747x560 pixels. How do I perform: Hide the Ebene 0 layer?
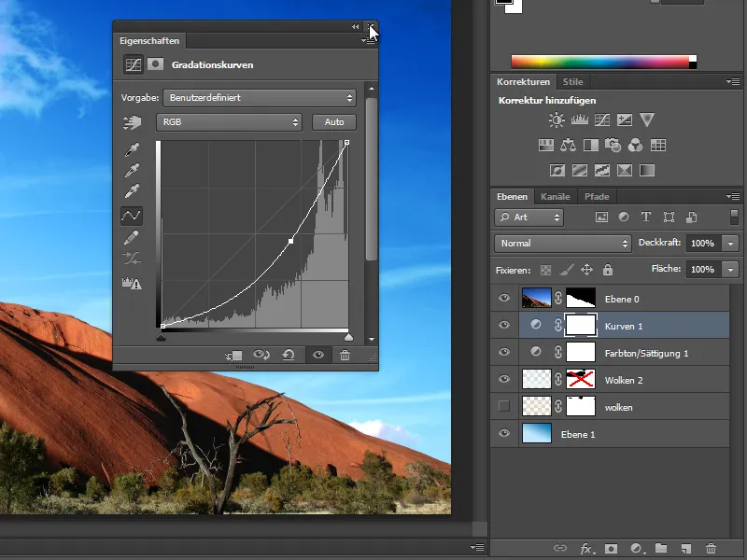pyautogui.click(x=504, y=298)
